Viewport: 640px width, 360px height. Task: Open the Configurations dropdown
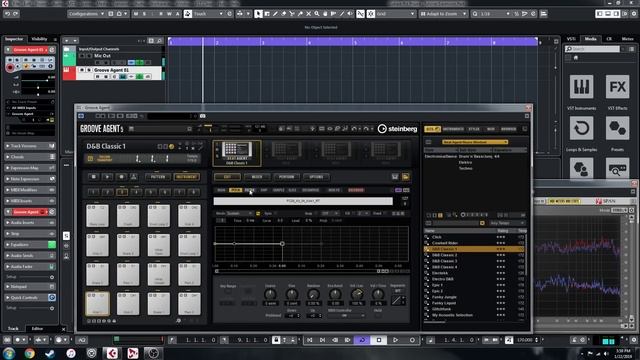coord(86,14)
